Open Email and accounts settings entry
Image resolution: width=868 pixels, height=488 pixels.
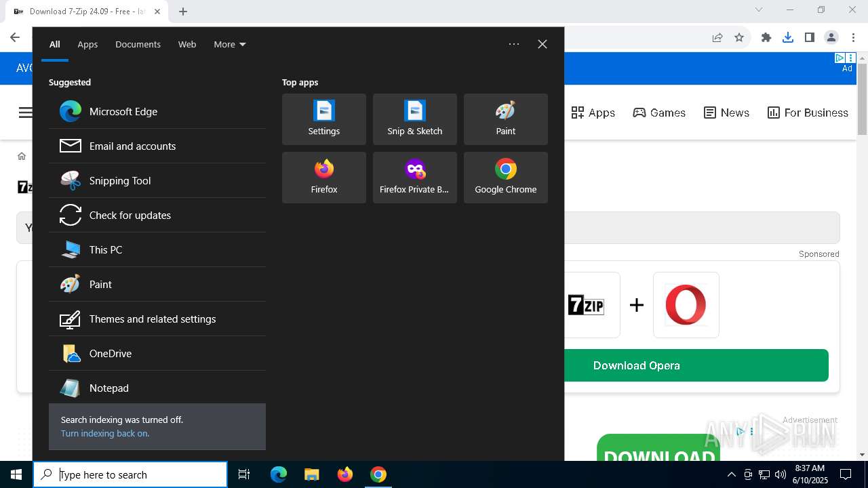[157, 146]
